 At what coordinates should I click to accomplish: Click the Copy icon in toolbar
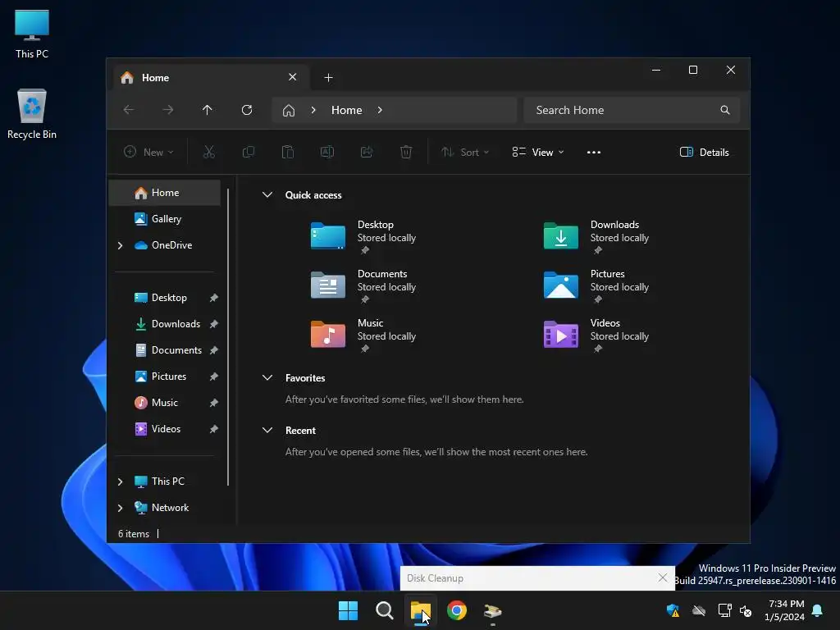click(x=248, y=152)
